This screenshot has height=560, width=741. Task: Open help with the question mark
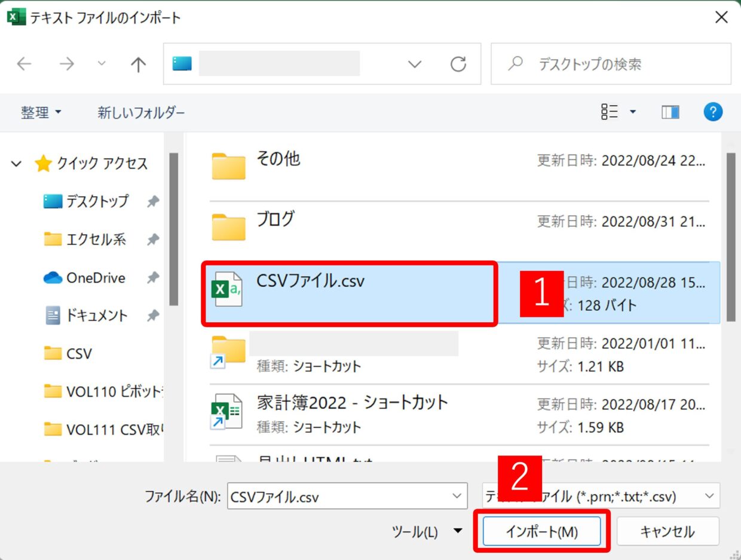[x=713, y=112]
